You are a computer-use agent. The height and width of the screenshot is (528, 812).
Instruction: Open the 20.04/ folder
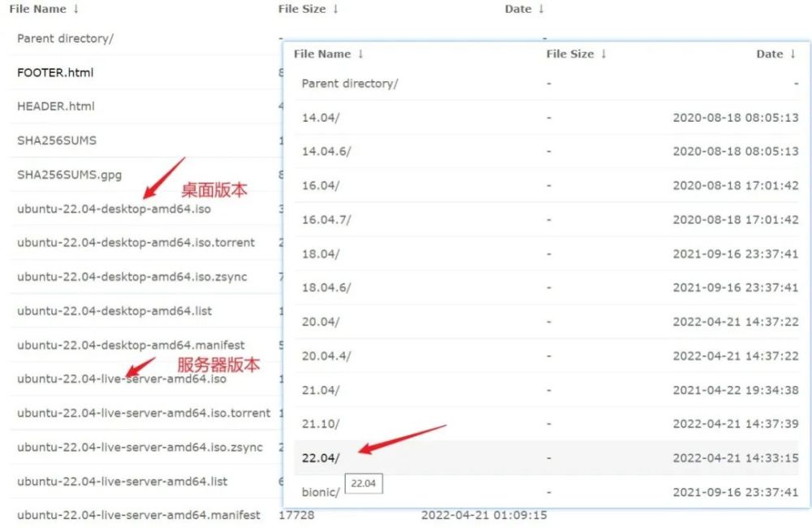click(321, 322)
